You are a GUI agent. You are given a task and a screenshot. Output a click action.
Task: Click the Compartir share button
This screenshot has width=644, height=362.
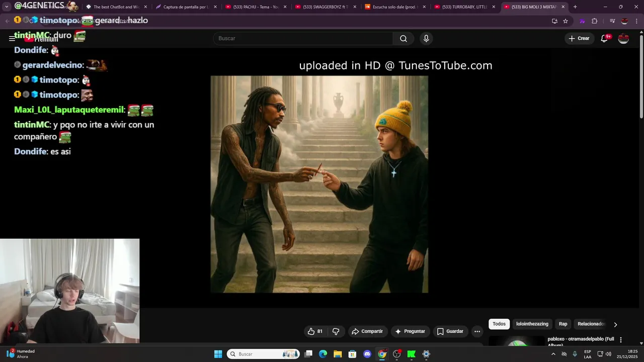point(367,331)
